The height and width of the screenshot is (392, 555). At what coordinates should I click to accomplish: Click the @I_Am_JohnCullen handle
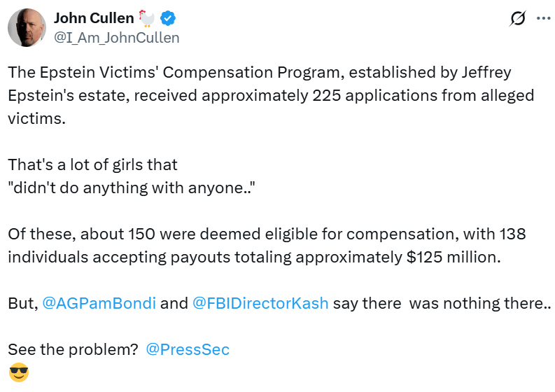116,37
